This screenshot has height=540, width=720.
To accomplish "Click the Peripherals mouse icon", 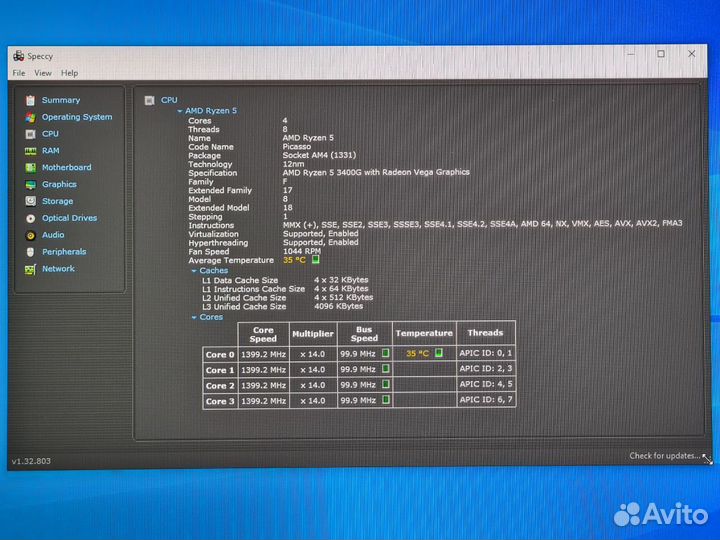I will (x=30, y=252).
